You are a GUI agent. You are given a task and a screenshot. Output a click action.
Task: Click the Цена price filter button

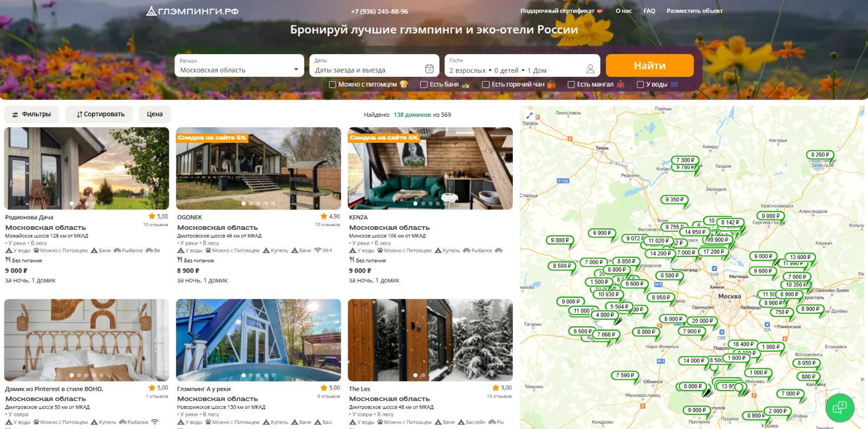(x=154, y=114)
